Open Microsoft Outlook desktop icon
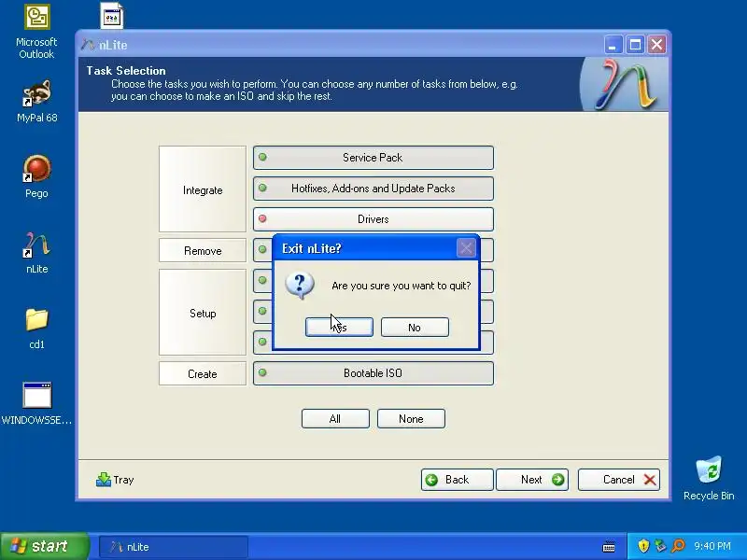The width and height of the screenshot is (747, 560). [x=36, y=33]
